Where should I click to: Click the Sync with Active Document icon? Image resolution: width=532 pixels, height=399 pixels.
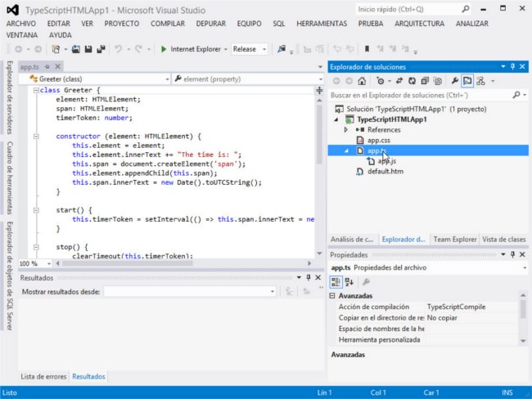399,81
